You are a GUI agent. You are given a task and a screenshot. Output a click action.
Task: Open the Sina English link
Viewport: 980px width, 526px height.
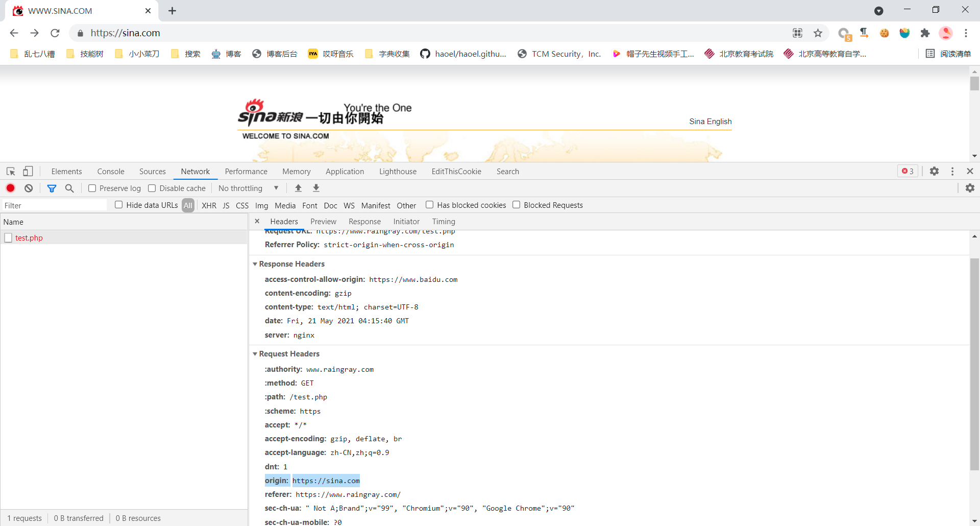pos(710,122)
